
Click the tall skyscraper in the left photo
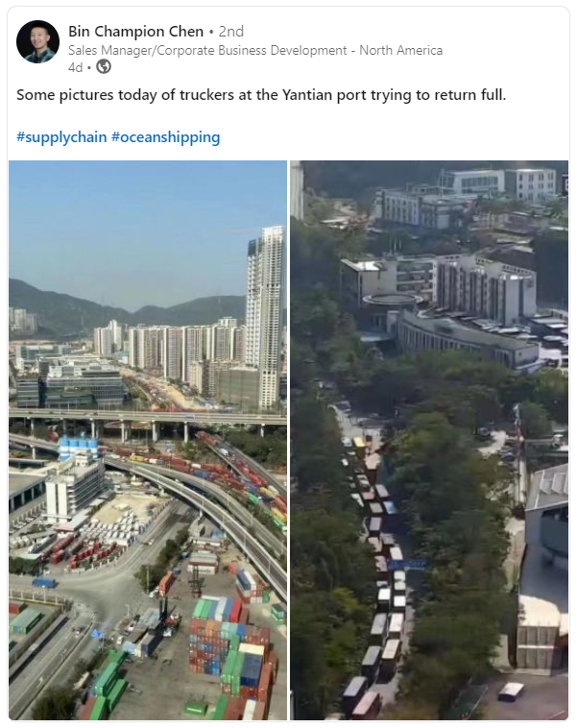tap(265, 316)
